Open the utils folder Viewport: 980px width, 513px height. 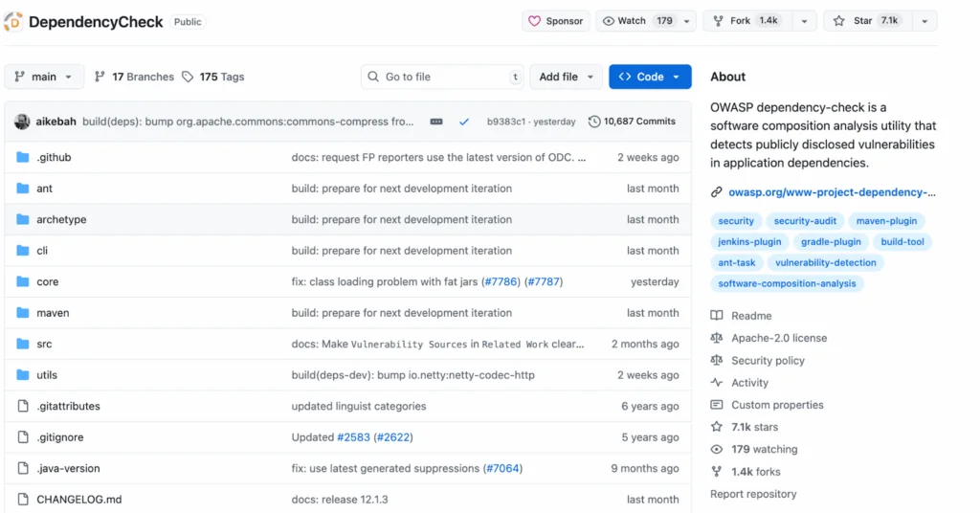pyautogui.click(x=47, y=375)
